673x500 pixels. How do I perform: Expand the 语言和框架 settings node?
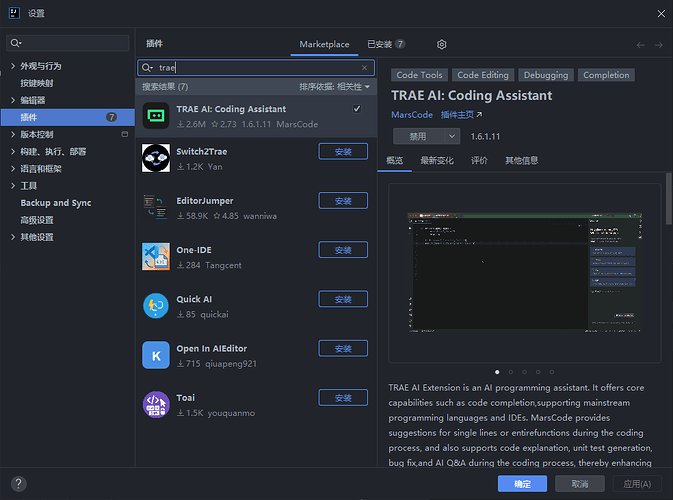tap(13, 169)
